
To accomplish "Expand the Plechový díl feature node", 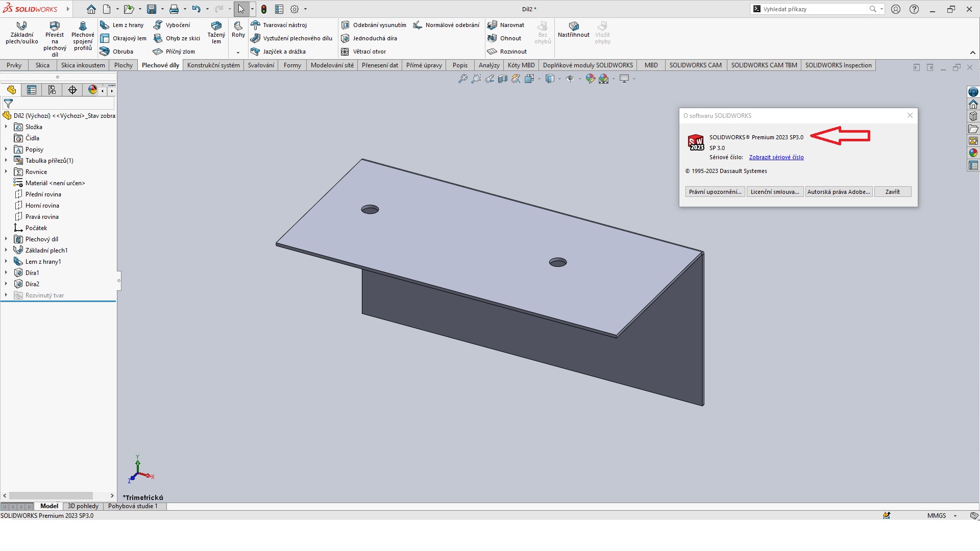I will click(6, 239).
